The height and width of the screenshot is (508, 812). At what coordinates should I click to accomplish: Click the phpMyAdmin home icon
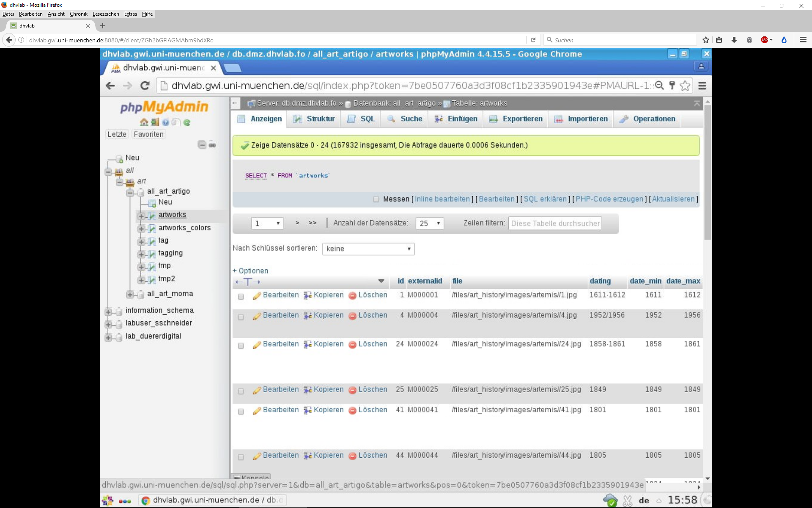click(144, 122)
